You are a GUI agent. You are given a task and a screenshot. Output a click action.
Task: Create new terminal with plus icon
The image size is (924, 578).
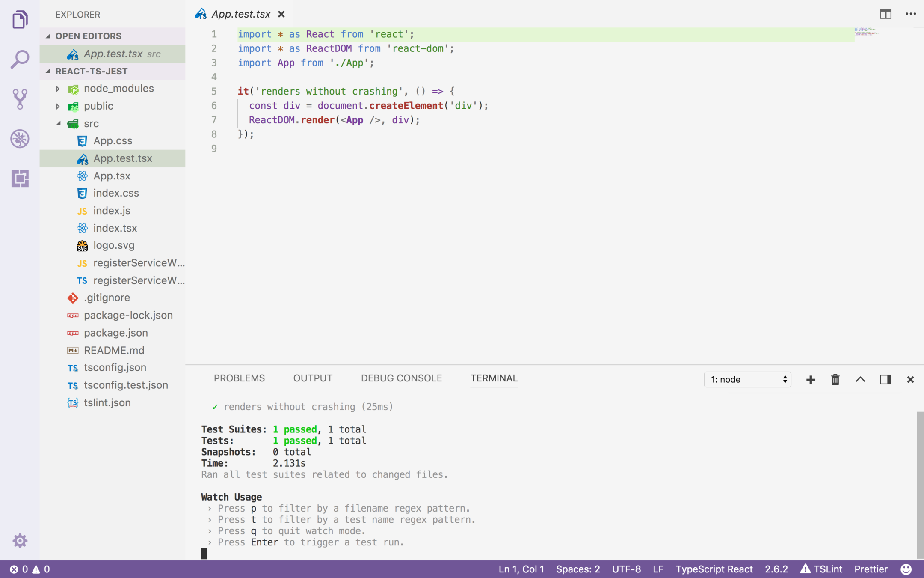click(810, 380)
